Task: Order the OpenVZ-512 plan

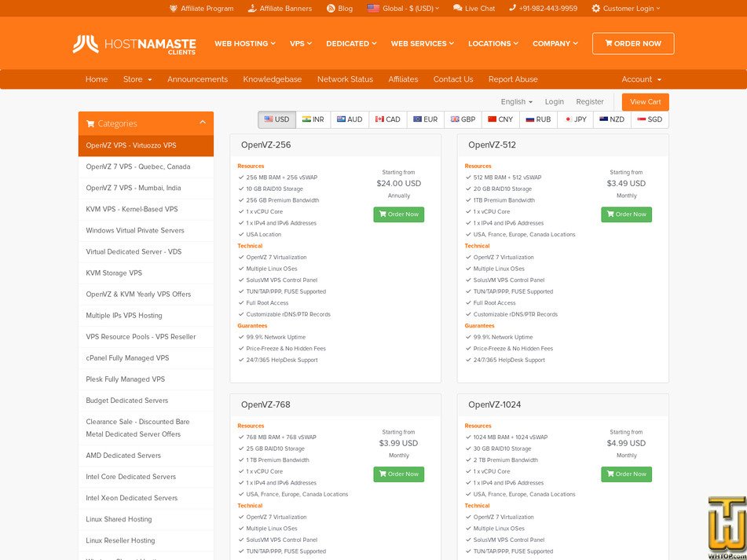Action: (x=626, y=214)
